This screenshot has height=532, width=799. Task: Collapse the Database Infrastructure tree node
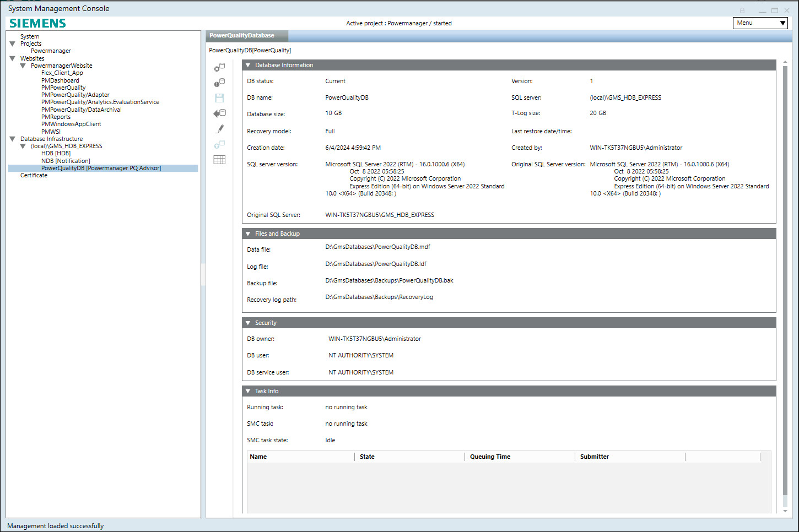13,139
